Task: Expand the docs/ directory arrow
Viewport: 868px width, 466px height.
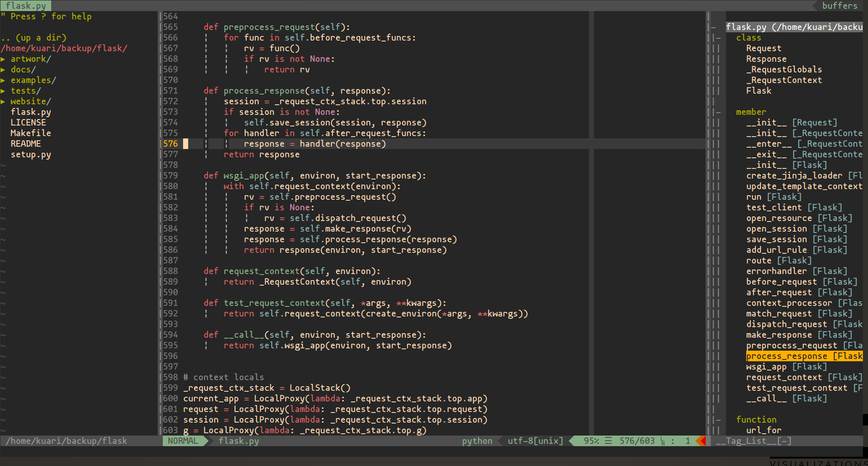Action: pos(3,70)
